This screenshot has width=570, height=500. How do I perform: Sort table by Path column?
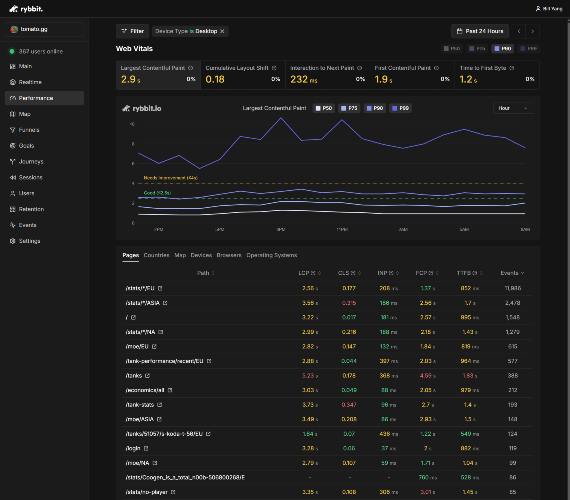point(206,273)
